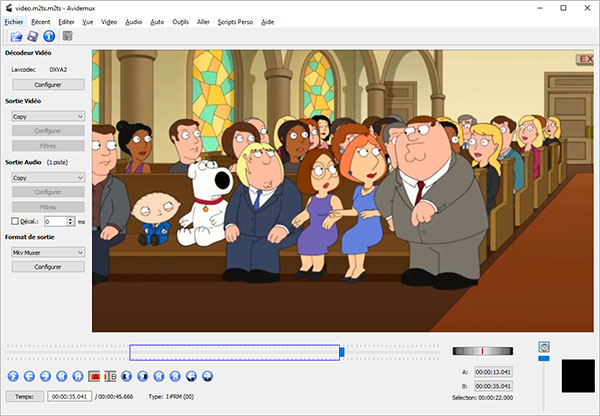600x416 pixels.
Task: Go to first frame icon
Action: tap(159, 376)
